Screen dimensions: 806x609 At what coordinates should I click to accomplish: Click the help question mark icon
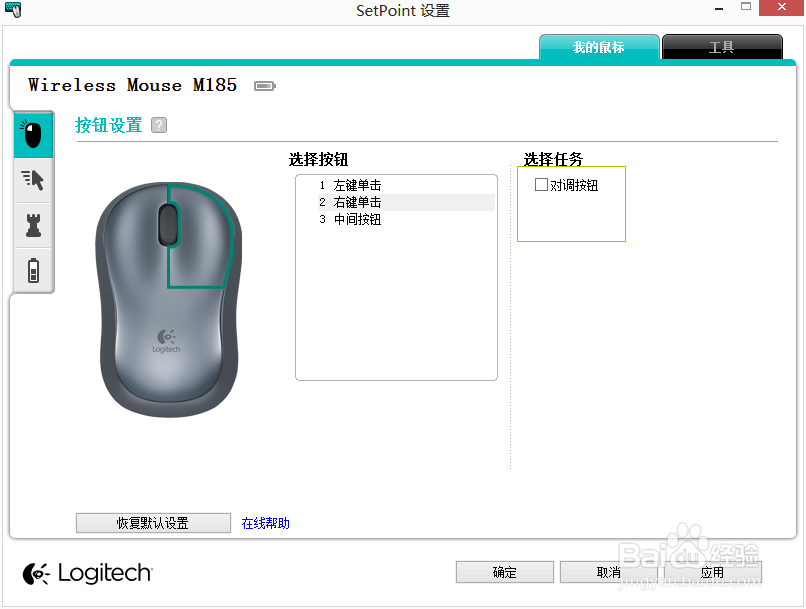(159, 125)
